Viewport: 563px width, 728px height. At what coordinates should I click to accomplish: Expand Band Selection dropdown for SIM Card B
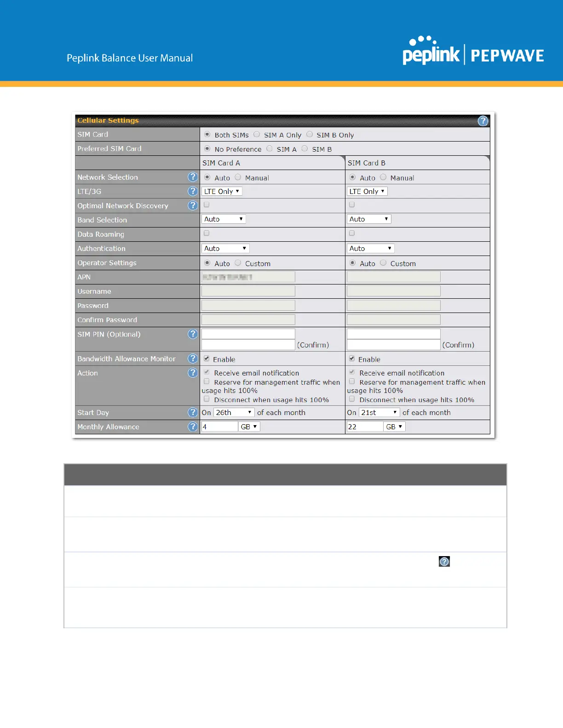point(369,219)
